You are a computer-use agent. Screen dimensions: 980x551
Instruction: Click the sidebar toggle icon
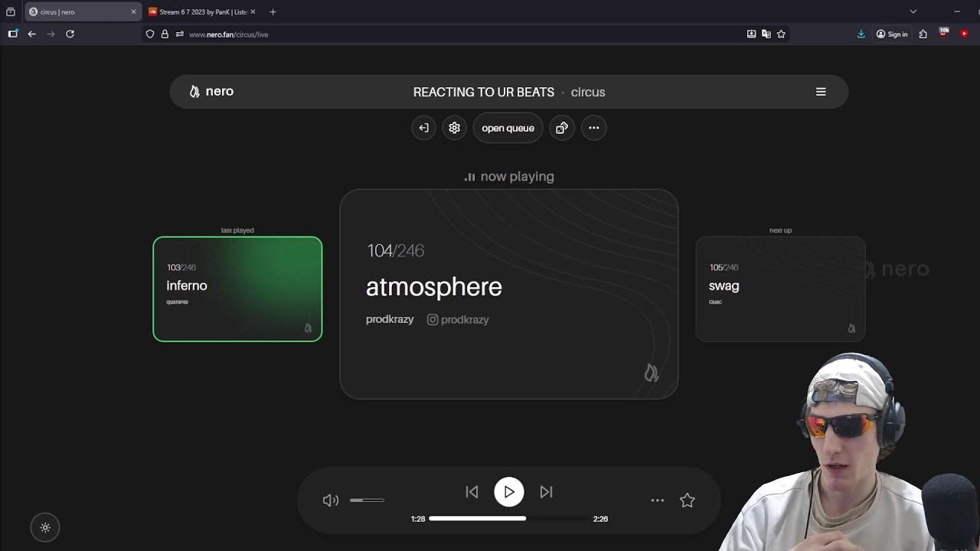pos(13,34)
